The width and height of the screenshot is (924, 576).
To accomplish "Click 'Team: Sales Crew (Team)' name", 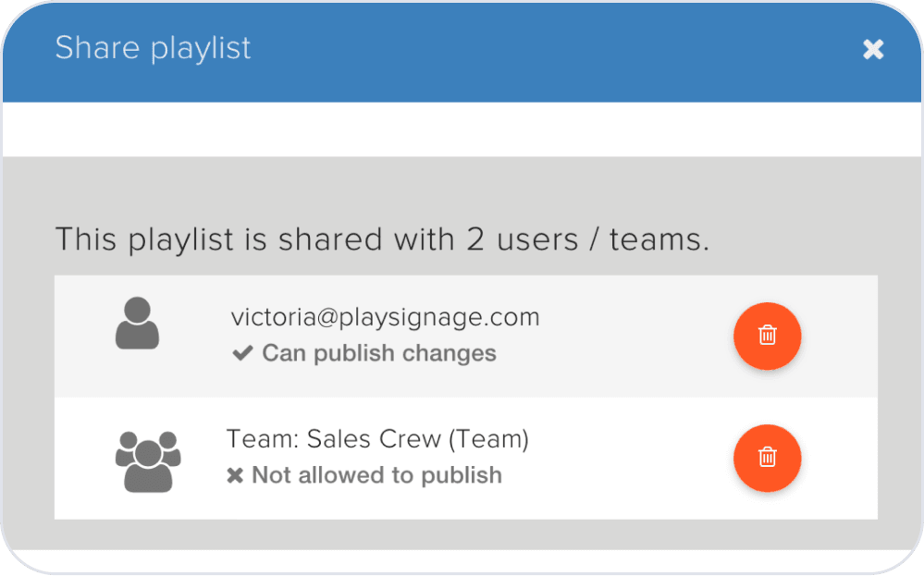I will (377, 439).
